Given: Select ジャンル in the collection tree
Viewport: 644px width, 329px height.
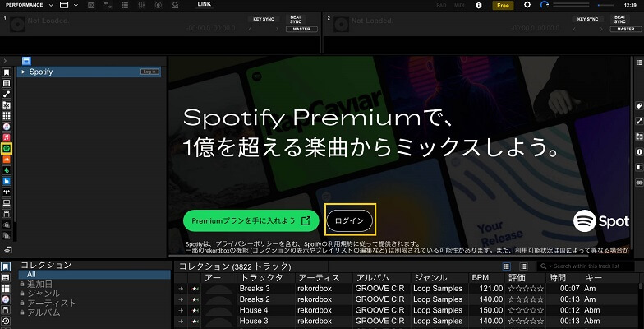Looking at the screenshot, I should 44,294.
